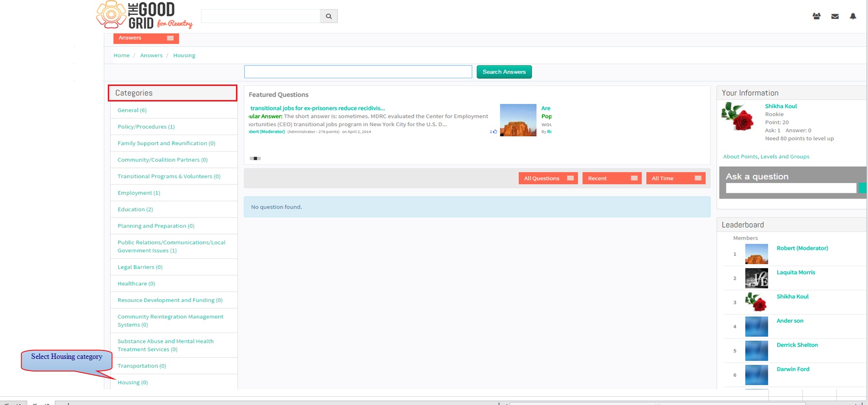Go to Home breadcrumb link
The height and width of the screenshot is (405, 868).
tap(121, 55)
